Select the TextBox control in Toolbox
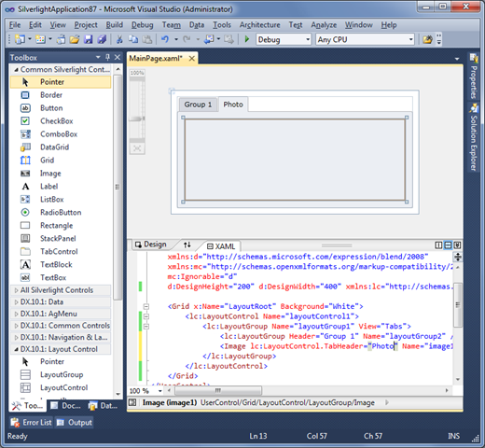 61,278
